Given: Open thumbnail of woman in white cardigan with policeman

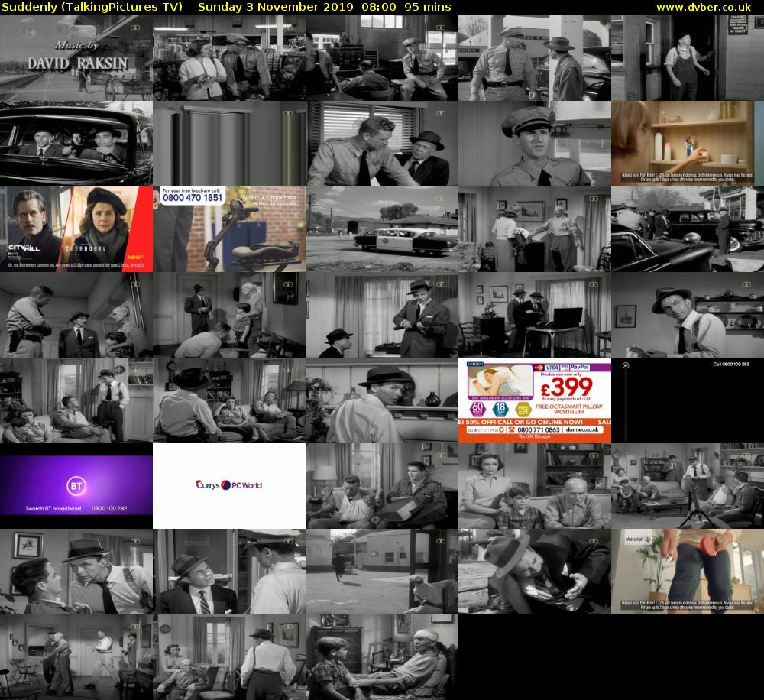Looking at the screenshot, I should coord(229,58).
